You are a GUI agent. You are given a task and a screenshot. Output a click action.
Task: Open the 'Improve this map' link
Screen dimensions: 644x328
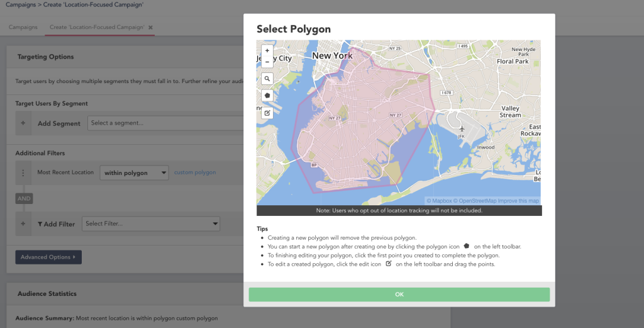[x=517, y=201]
